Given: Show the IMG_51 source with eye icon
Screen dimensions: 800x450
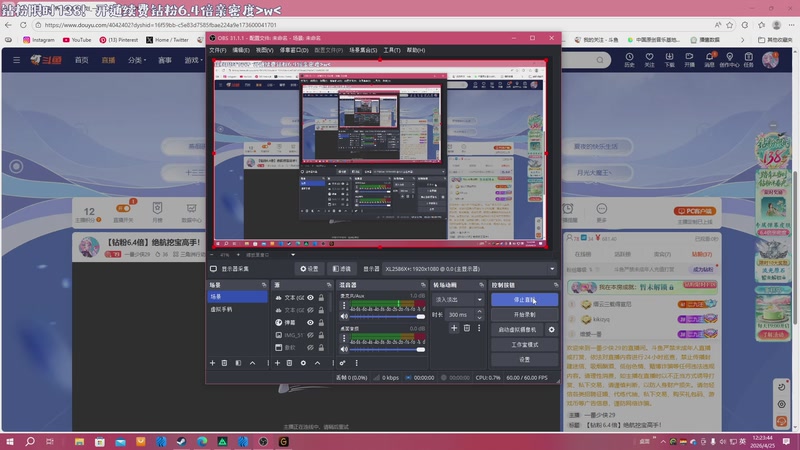Looking at the screenshot, I should (x=310, y=335).
